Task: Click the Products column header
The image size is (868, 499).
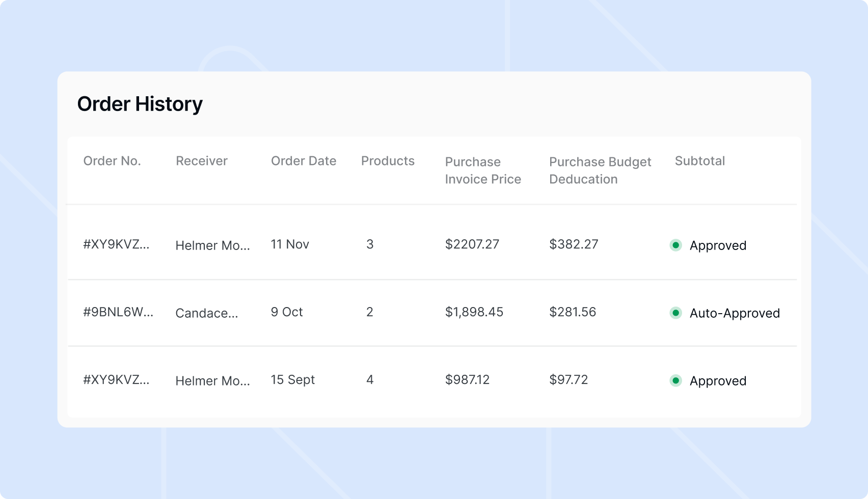Action: coord(388,161)
